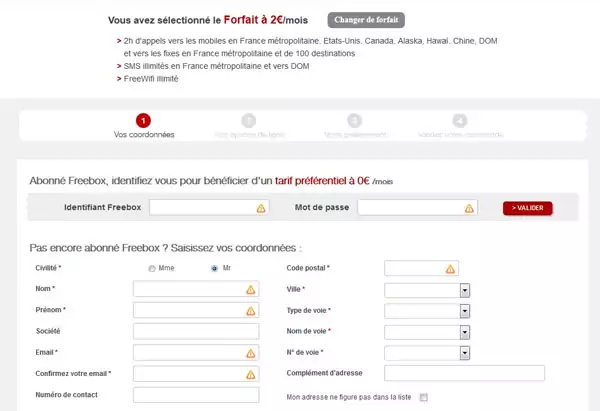Open the Ville dropdown
The height and width of the screenshot is (411, 600).
pyautogui.click(x=465, y=290)
